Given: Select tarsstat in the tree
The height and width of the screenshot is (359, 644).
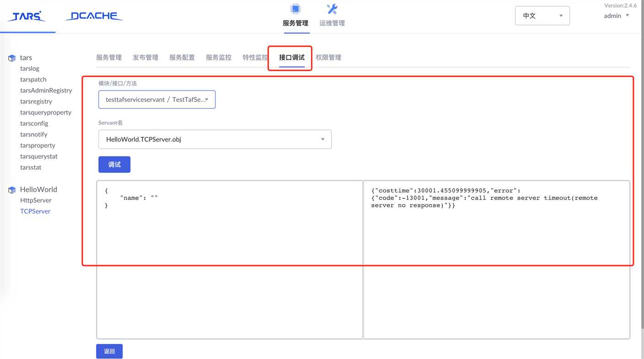Looking at the screenshot, I should (31, 167).
